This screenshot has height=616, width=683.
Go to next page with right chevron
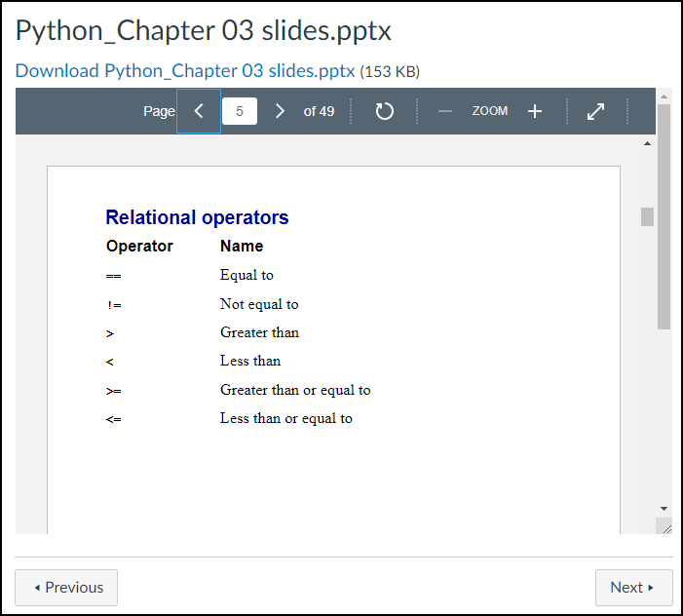pos(280,111)
